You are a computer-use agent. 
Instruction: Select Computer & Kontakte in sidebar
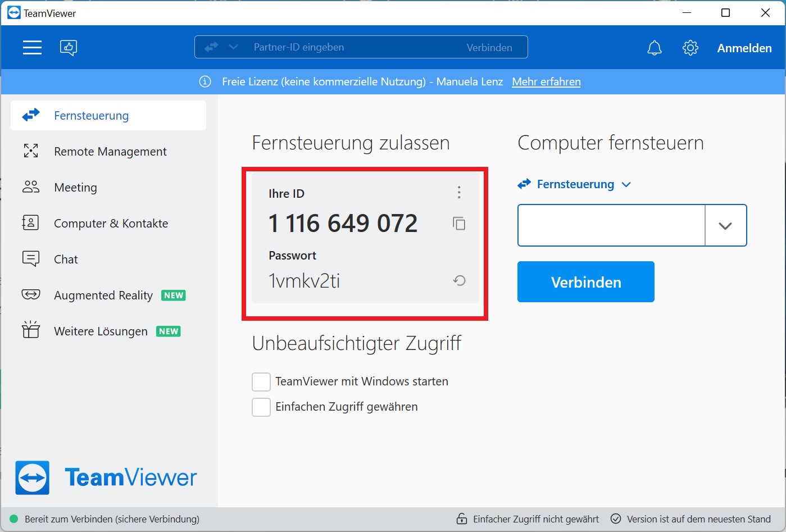pos(111,224)
